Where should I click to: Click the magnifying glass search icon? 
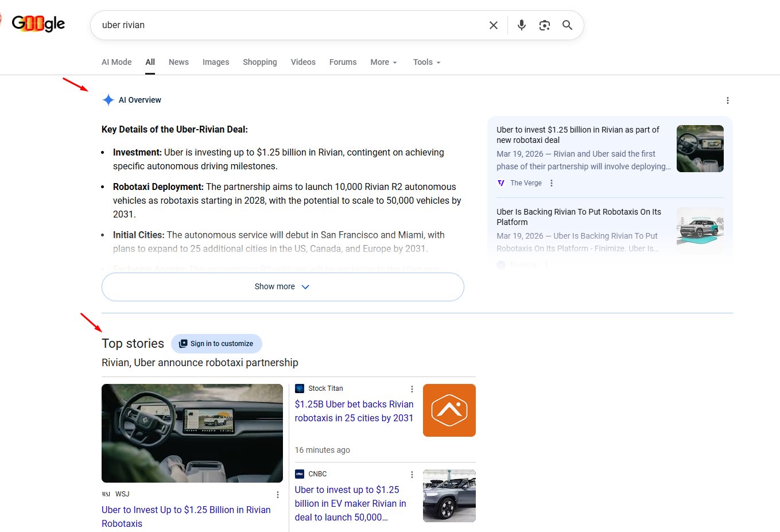point(567,25)
